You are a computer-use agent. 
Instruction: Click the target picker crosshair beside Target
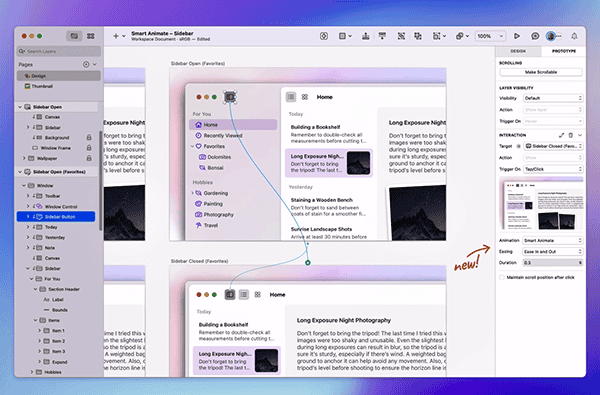pos(518,146)
